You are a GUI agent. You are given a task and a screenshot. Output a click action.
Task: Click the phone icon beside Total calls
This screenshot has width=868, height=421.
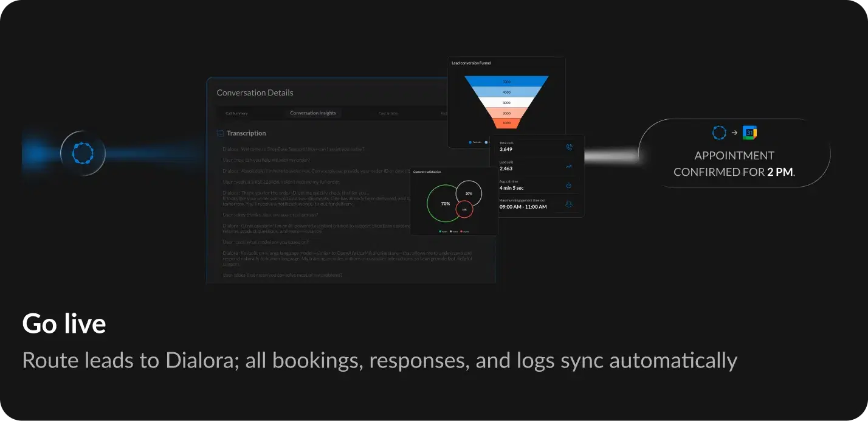569,147
